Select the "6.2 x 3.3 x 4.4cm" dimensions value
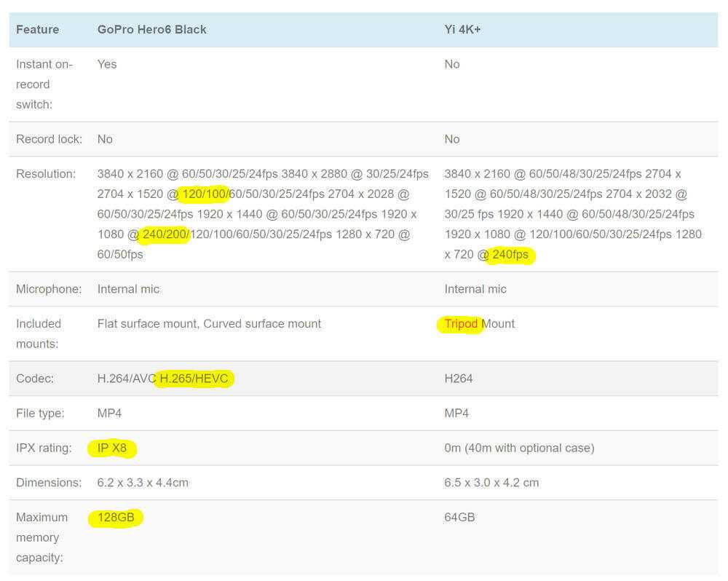Image resolution: width=728 pixels, height=581 pixels. tap(143, 483)
